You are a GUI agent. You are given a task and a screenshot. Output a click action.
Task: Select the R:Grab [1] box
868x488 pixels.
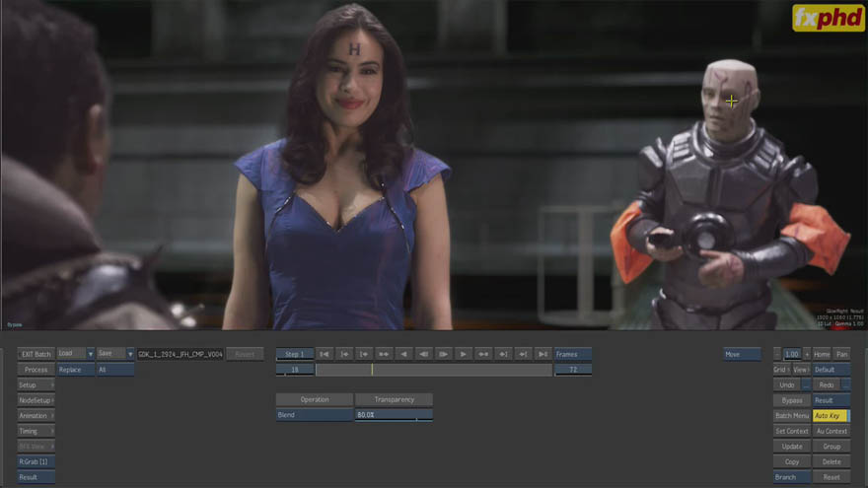(36, 461)
